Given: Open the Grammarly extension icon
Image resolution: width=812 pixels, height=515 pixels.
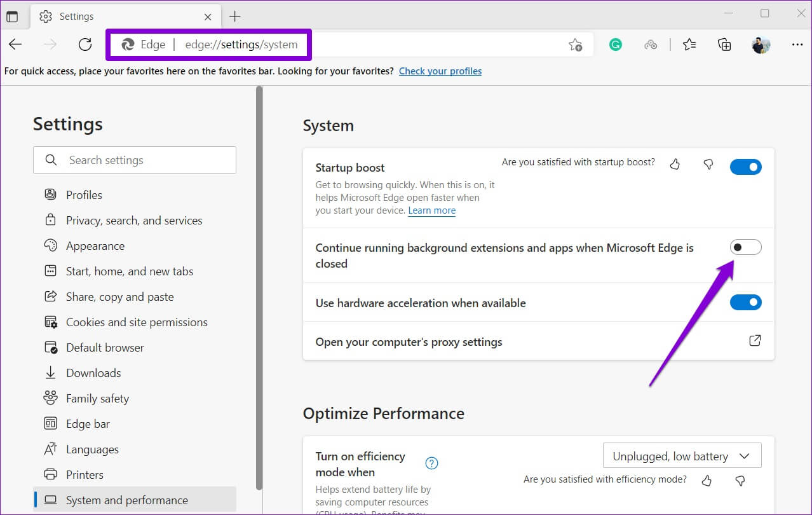Looking at the screenshot, I should point(615,45).
